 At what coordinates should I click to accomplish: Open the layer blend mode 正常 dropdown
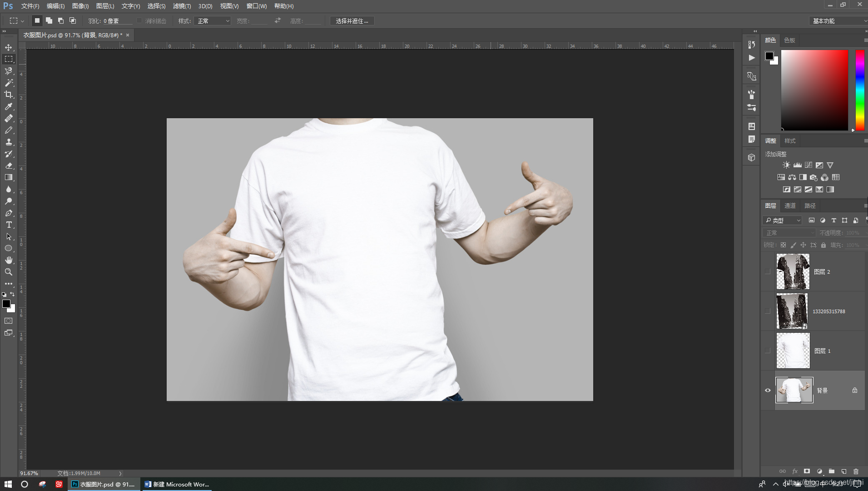(789, 233)
